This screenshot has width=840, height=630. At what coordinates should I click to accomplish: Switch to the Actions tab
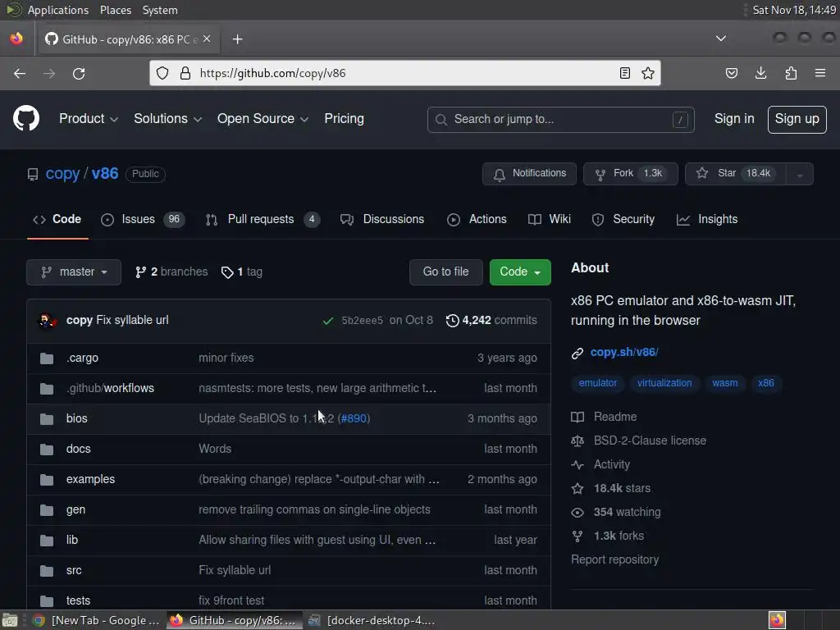(477, 219)
